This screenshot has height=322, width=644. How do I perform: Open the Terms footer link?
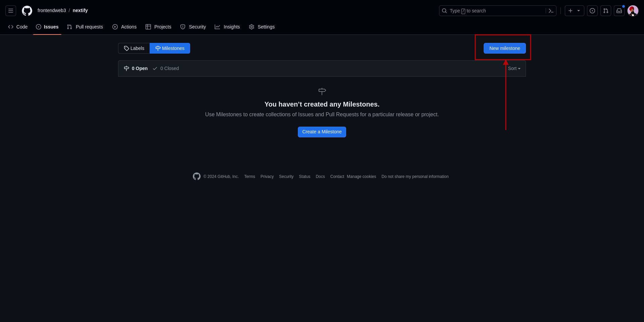(250, 177)
